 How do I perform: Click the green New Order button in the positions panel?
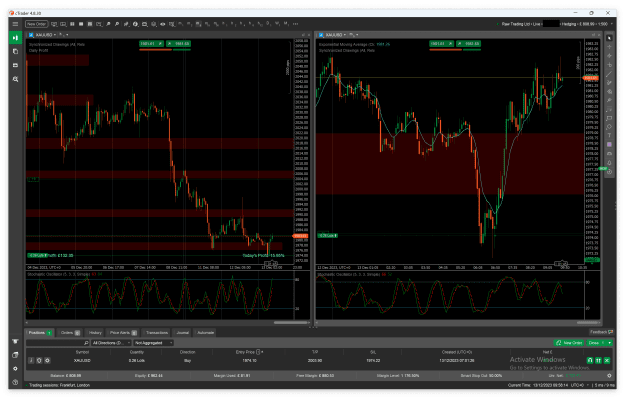(x=569, y=343)
